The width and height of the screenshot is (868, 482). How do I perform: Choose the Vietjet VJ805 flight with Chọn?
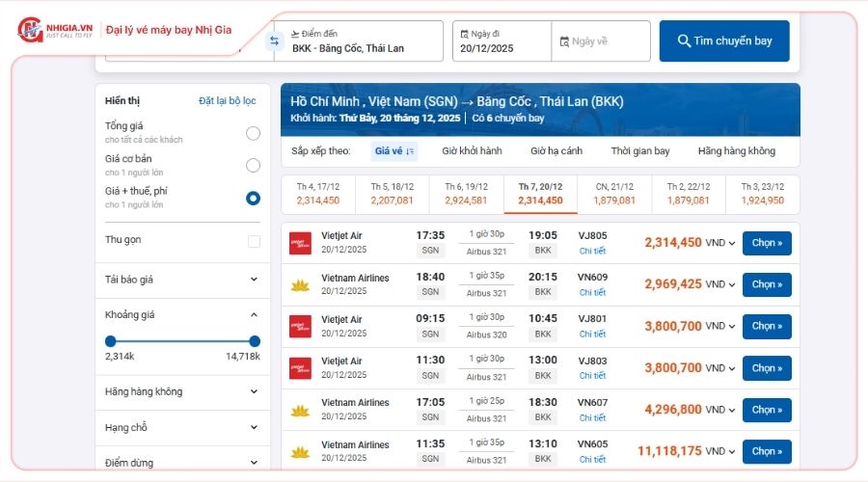(x=767, y=243)
